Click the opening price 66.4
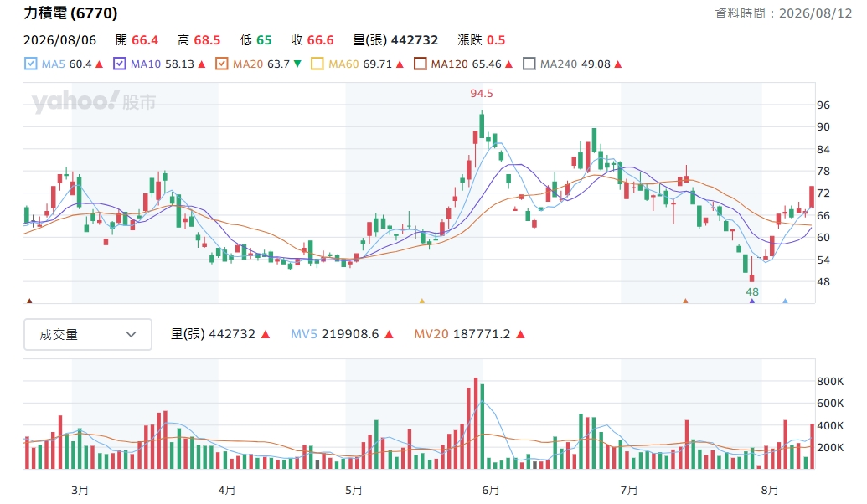This screenshot has height=504, width=867. 145,40
